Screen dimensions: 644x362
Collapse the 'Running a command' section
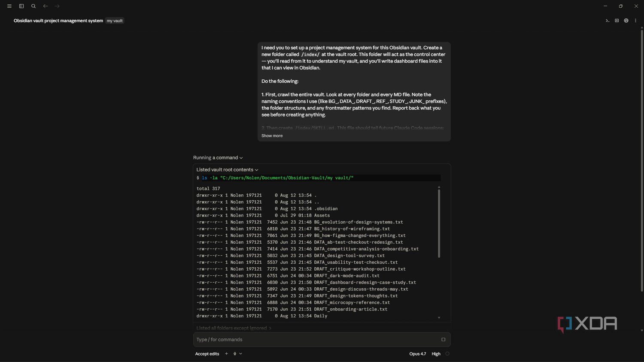[218, 158]
